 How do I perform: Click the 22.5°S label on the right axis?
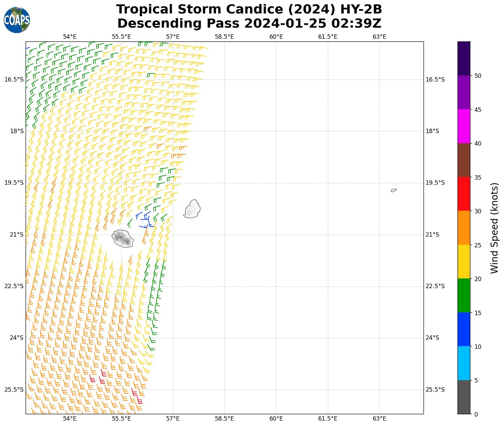(x=435, y=286)
